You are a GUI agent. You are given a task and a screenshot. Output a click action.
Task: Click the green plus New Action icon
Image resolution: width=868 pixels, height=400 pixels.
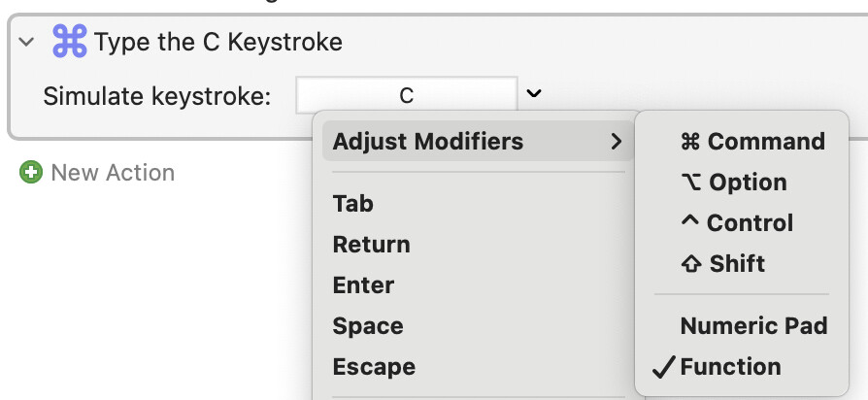tap(31, 173)
